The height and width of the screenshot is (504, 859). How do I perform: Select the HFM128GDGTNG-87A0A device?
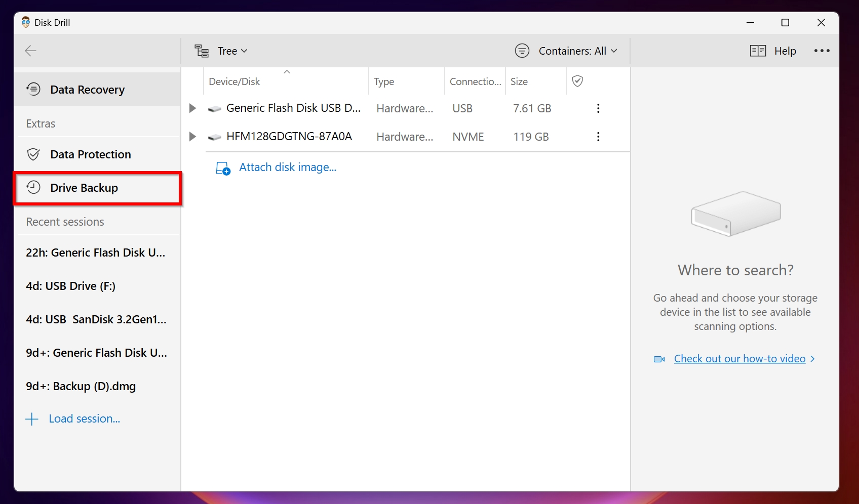[x=289, y=136]
